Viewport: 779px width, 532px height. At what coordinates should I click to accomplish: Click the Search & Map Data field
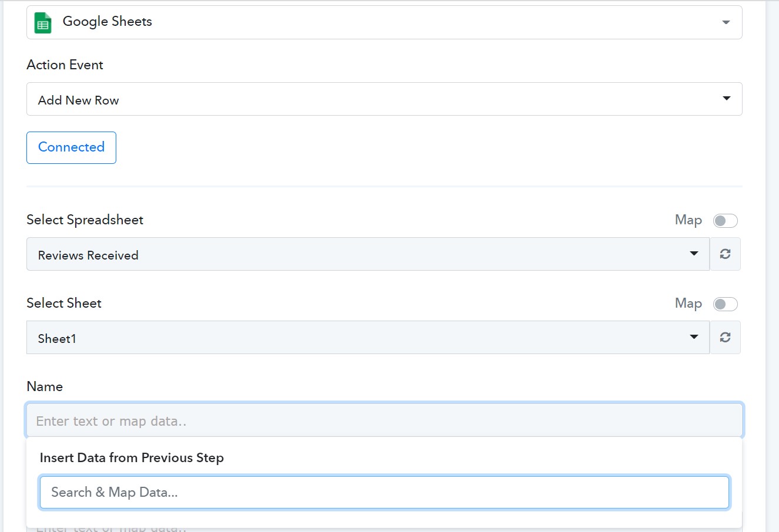coord(384,492)
